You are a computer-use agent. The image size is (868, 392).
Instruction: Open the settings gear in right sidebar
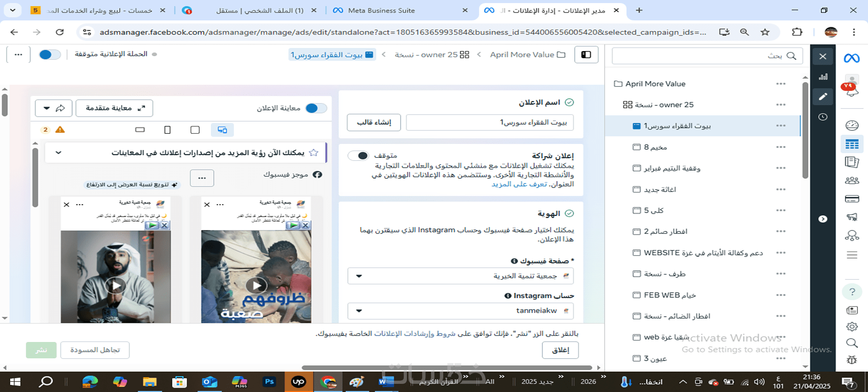(852, 327)
